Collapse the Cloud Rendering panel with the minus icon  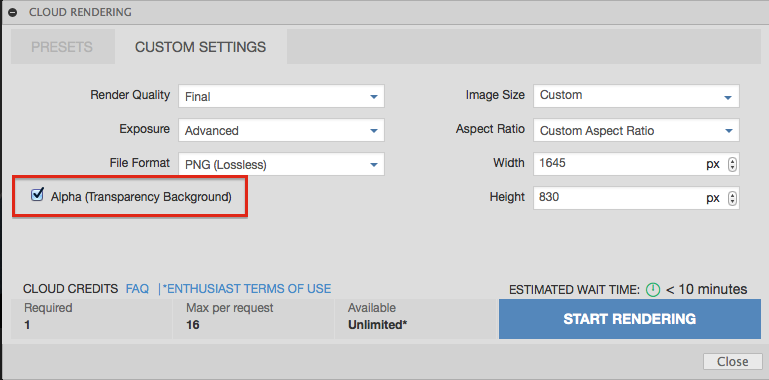pos(12,12)
